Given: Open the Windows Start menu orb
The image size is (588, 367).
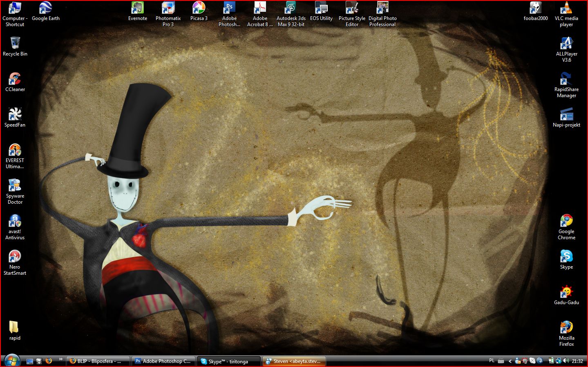Looking at the screenshot, I should pos(12,361).
